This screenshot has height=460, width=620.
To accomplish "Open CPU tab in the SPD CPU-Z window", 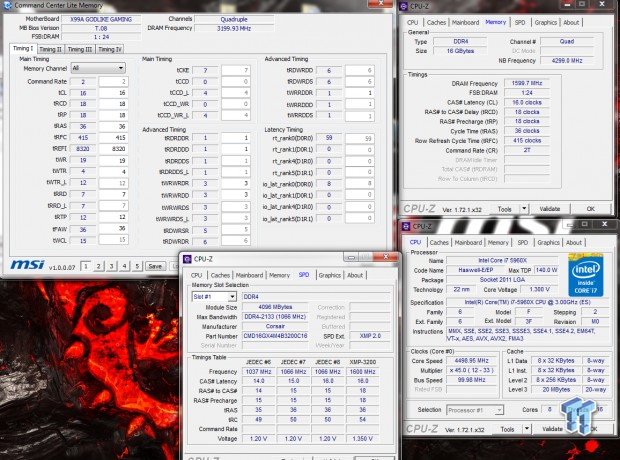I will 196,275.
